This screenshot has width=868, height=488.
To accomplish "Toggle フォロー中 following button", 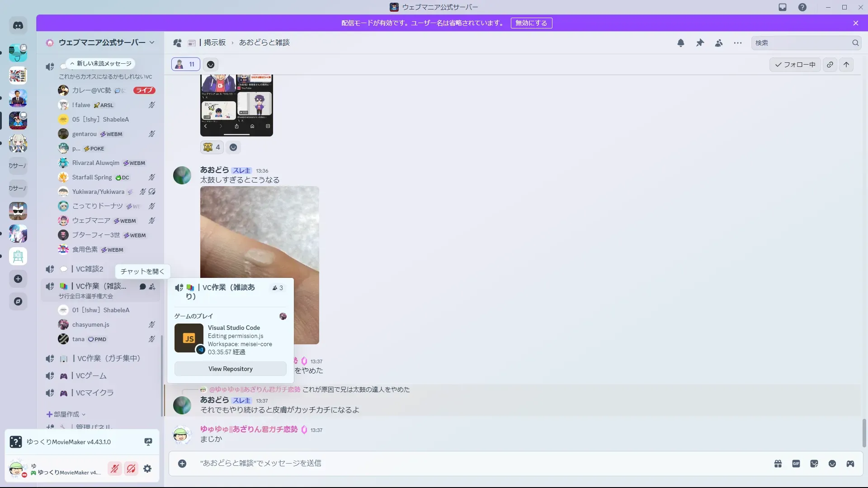I will tap(795, 65).
